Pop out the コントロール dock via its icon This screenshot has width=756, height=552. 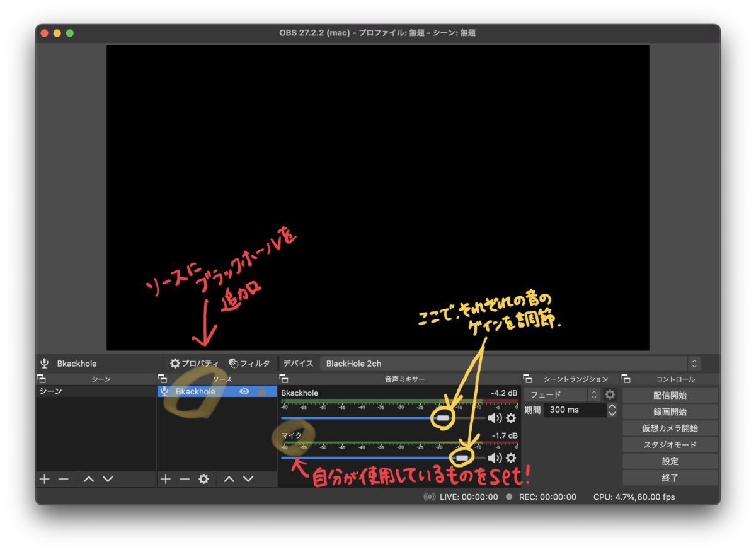click(x=626, y=379)
